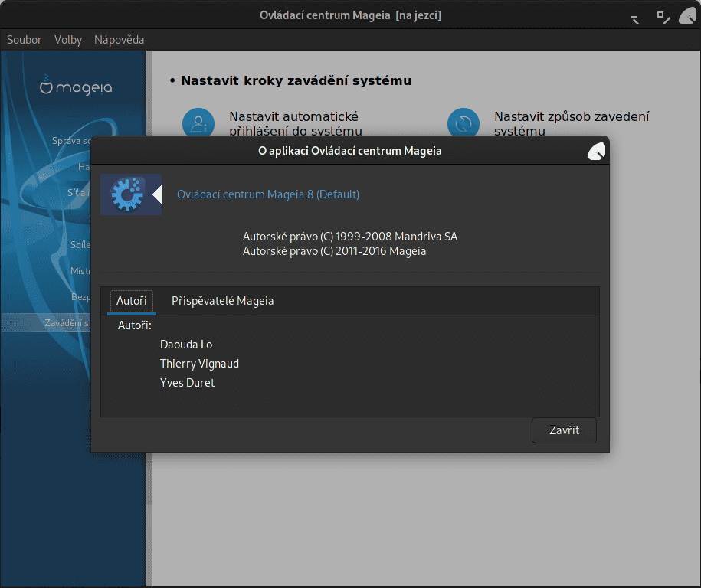Viewport: 701px width, 588px height.
Task: Click the 'Ovládací centrum Mageia 8 (Default)' link
Action: [267, 194]
